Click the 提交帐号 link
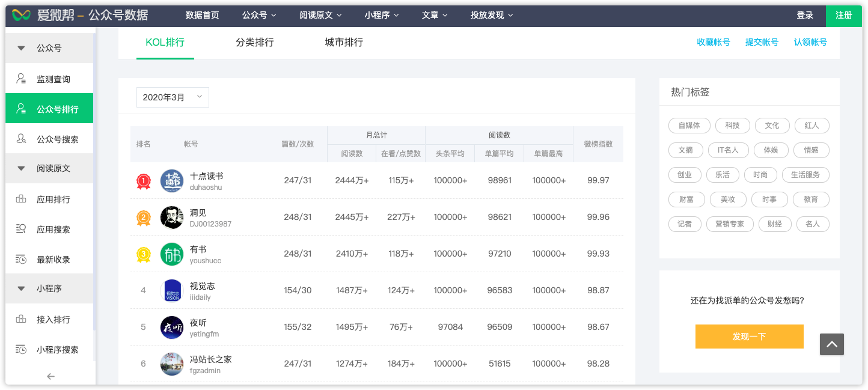 coord(762,42)
